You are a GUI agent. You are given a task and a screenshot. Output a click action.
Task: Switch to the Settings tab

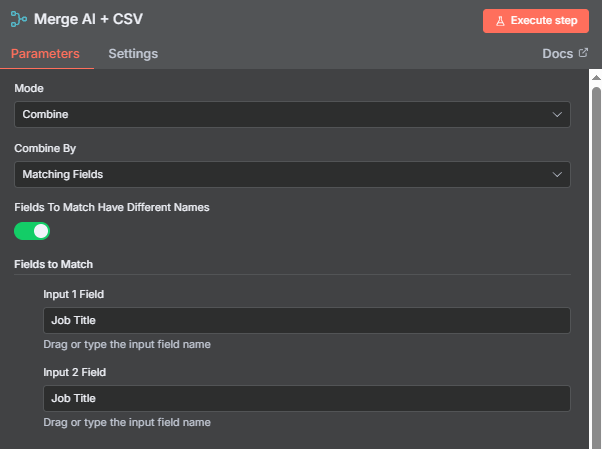[x=133, y=54]
